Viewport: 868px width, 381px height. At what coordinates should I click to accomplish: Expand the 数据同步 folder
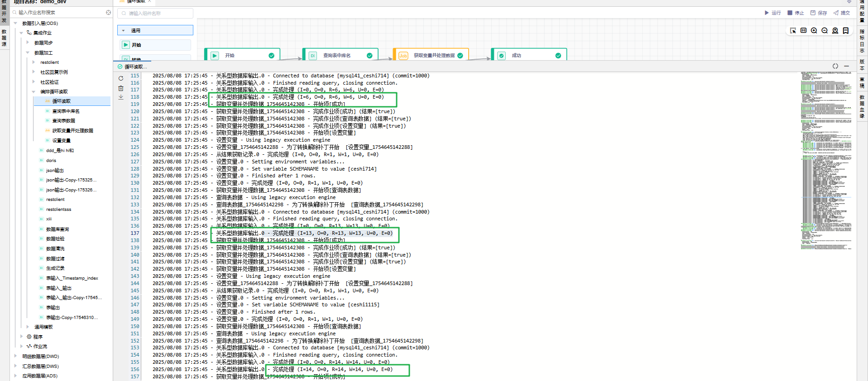(x=28, y=43)
